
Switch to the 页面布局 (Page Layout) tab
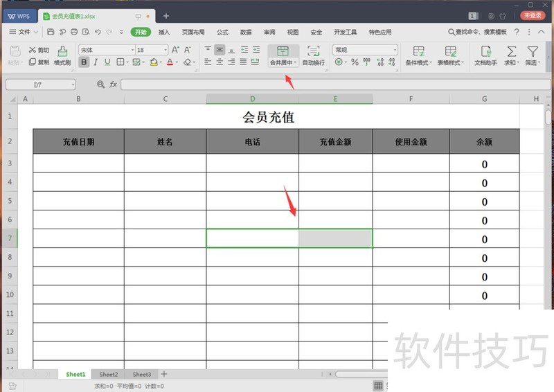coord(193,32)
